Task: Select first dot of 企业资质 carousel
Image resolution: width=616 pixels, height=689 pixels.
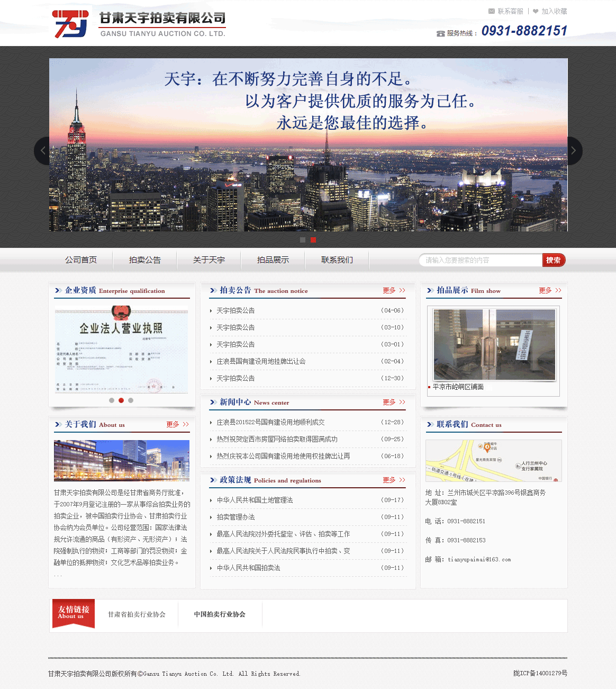Action: [x=112, y=400]
